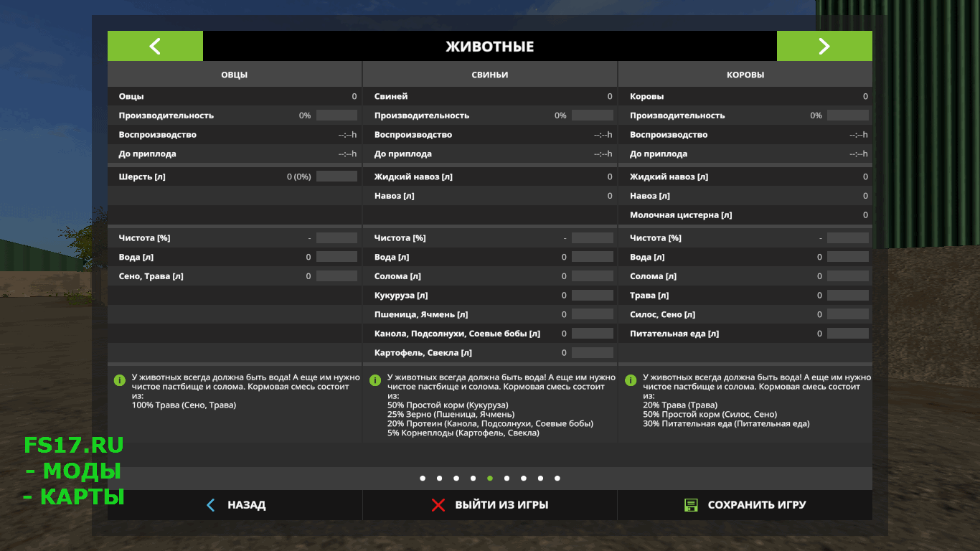This screenshot has height=551, width=980.
Task: Click the sheep Чистота [%] bar
Action: tap(336, 237)
